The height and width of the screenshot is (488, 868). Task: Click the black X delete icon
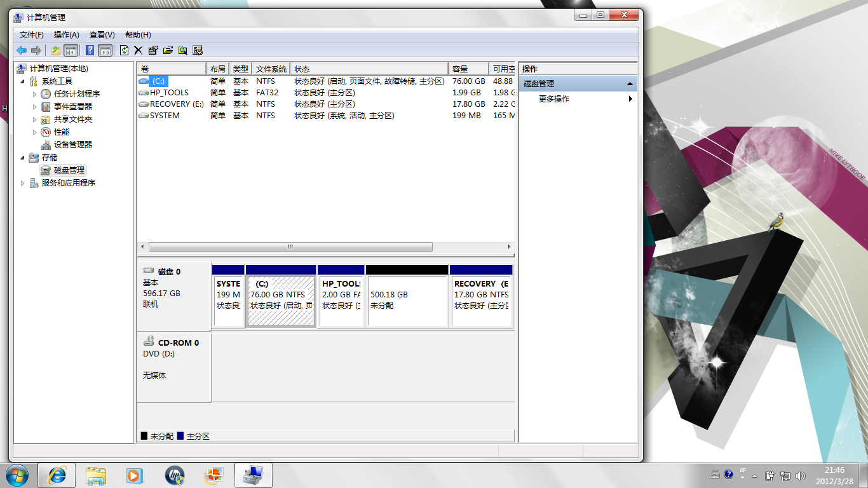[x=138, y=50]
